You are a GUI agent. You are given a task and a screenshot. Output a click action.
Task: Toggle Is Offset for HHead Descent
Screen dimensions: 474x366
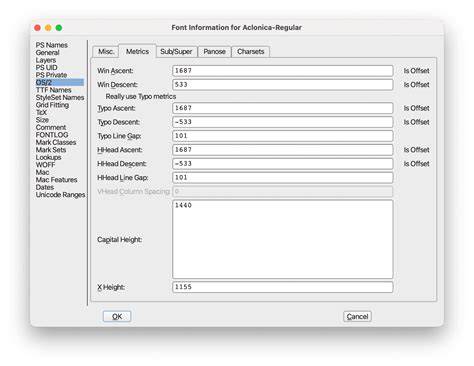click(416, 164)
